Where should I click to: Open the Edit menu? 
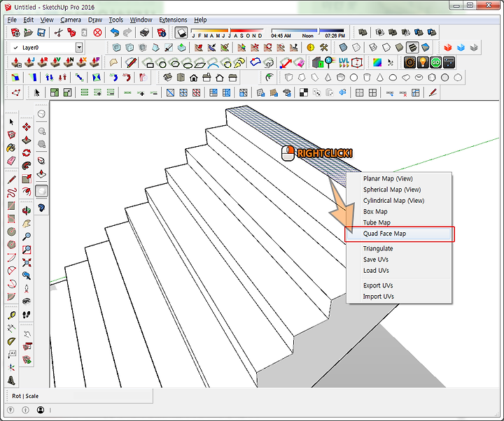click(28, 20)
